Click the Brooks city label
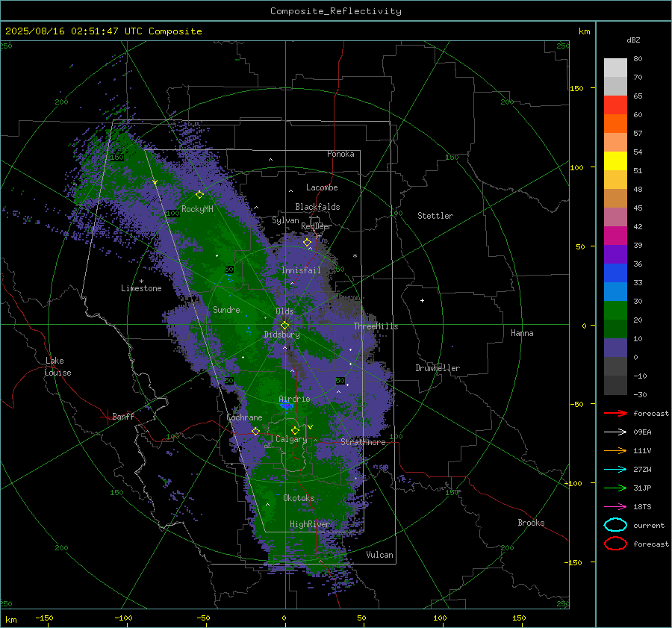 [x=531, y=523]
